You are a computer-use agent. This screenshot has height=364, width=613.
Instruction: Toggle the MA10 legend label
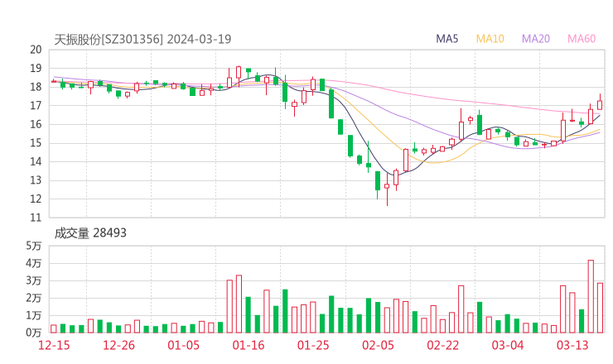[x=490, y=39]
